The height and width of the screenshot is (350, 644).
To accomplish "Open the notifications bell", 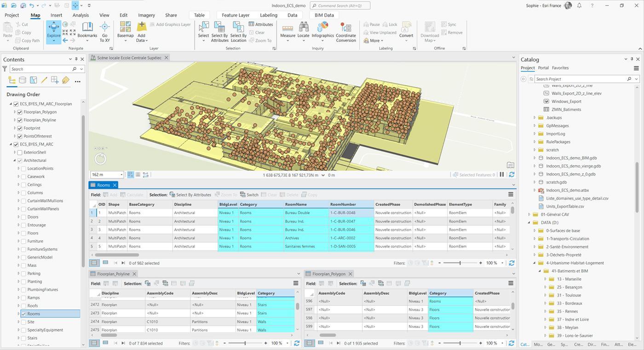I will click(580, 6).
